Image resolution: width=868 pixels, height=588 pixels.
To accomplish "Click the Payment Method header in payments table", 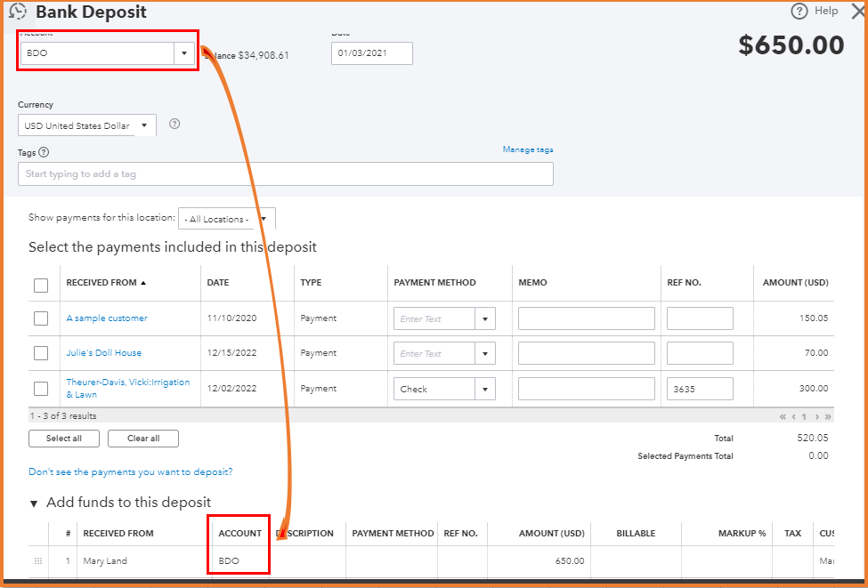I will (x=434, y=283).
